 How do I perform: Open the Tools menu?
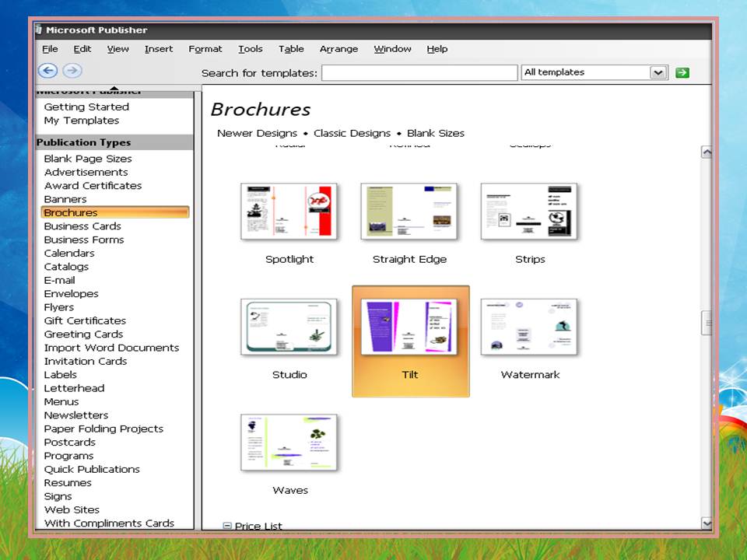pos(250,49)
